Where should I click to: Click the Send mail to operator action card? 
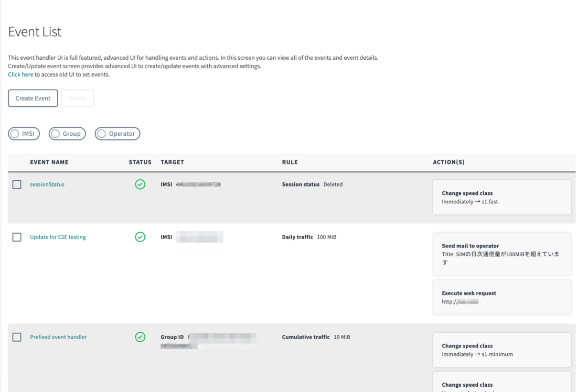(501, 254)
